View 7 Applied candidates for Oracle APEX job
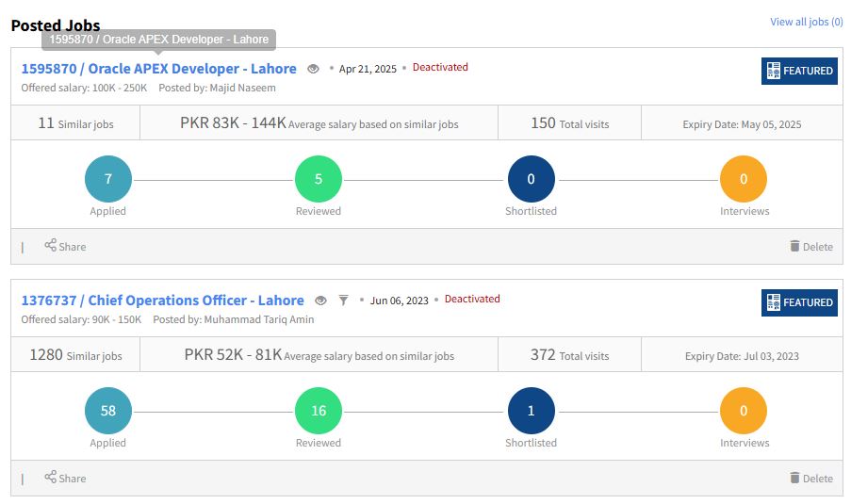Viewport: 851px width, 504px height. (x=108, y=179)
